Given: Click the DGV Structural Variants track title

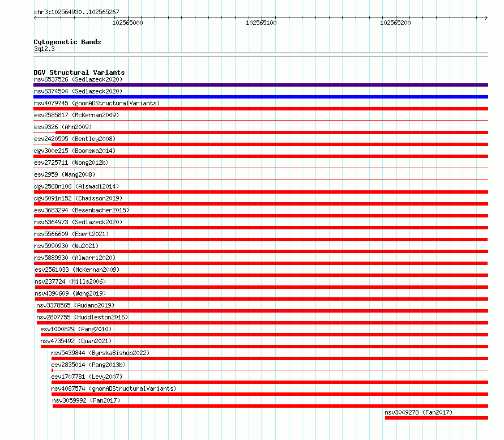Looking at the screenshot, I should click(79, 72).
